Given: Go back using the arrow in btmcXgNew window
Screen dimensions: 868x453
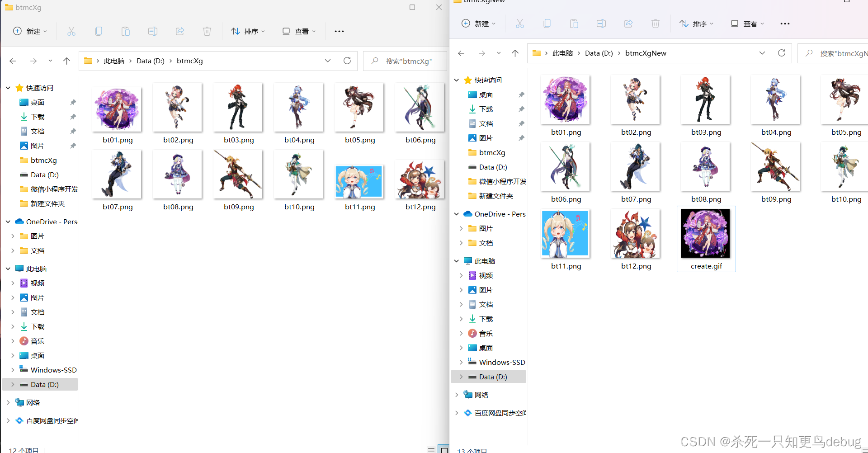Looking at the screenshot, I should pyautogui.click(x=461, y=53).
